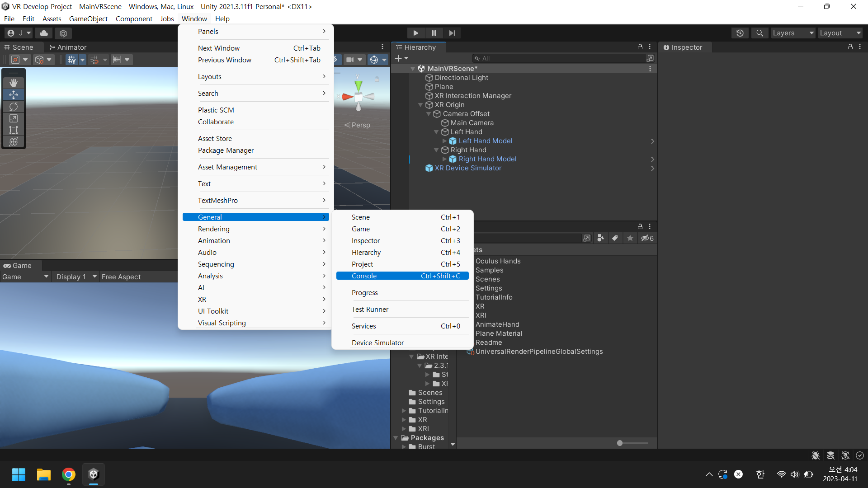Image resolution: width=868 pixels, height=488 pixels.
Task: Open Plastic SCM version control icon in the top toolbar
Action: tap(63, 33)
